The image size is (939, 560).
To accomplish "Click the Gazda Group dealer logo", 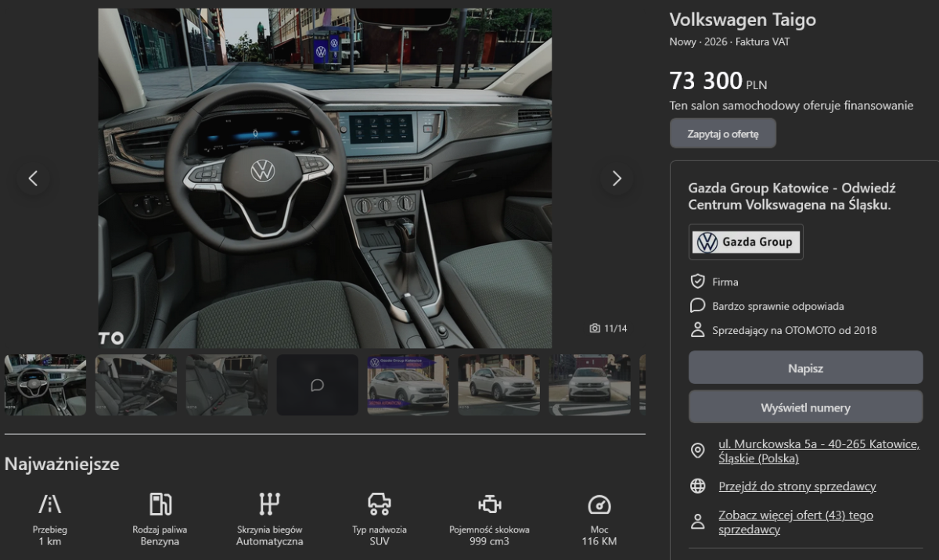I will [x=746, y=242].
